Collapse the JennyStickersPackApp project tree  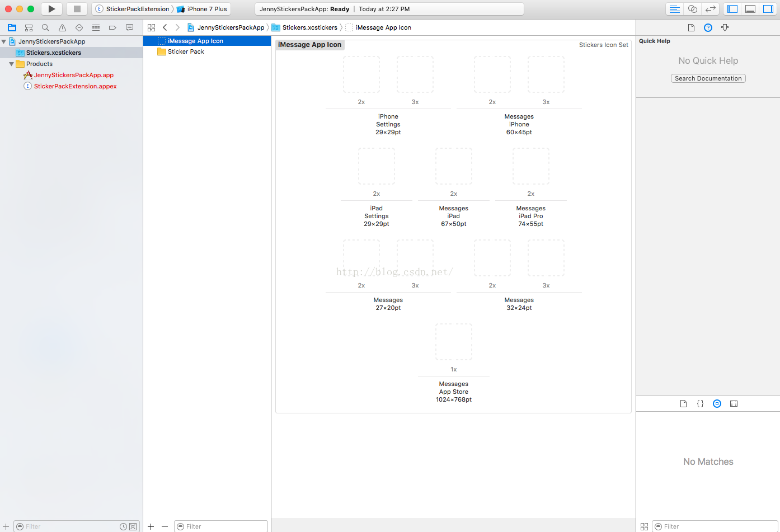point(4,41)
